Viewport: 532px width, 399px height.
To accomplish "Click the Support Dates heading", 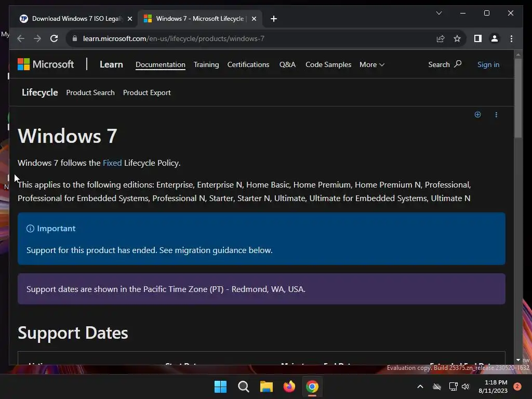I will [x=73, y=333].
